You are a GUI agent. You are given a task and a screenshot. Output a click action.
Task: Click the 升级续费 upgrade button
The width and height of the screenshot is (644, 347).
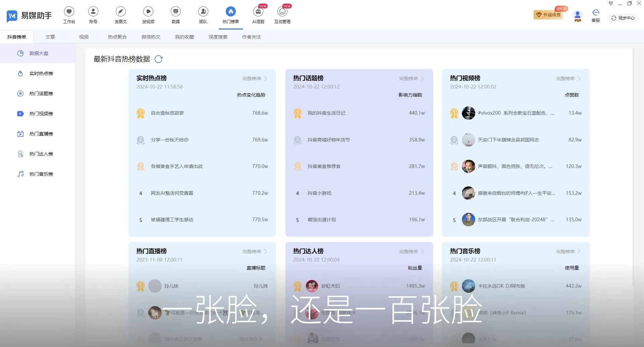(x=548, y=15)
